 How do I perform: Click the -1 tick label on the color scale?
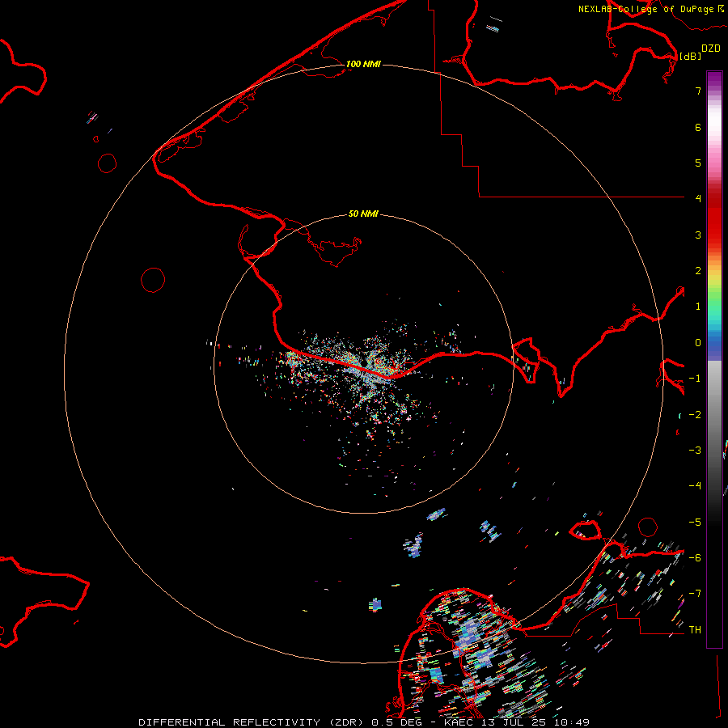pyautogui.click(x=695, y=379)
